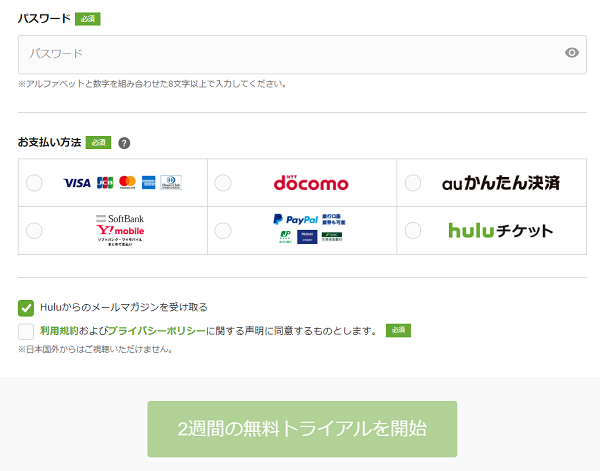Toggle password visibility eye icon
Screen dimensions: 600x471
[572, 53]
